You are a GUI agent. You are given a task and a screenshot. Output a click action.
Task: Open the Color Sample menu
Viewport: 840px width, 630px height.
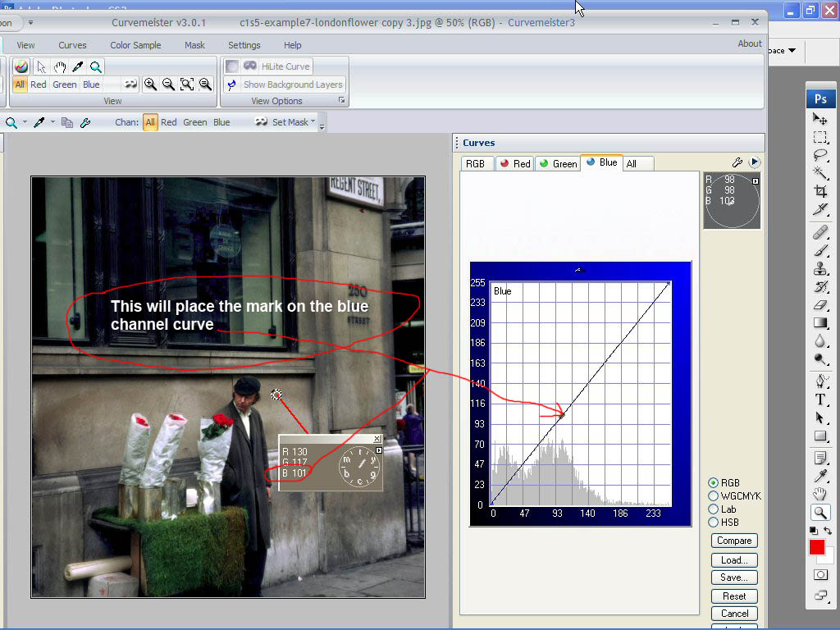pos(135,45)
